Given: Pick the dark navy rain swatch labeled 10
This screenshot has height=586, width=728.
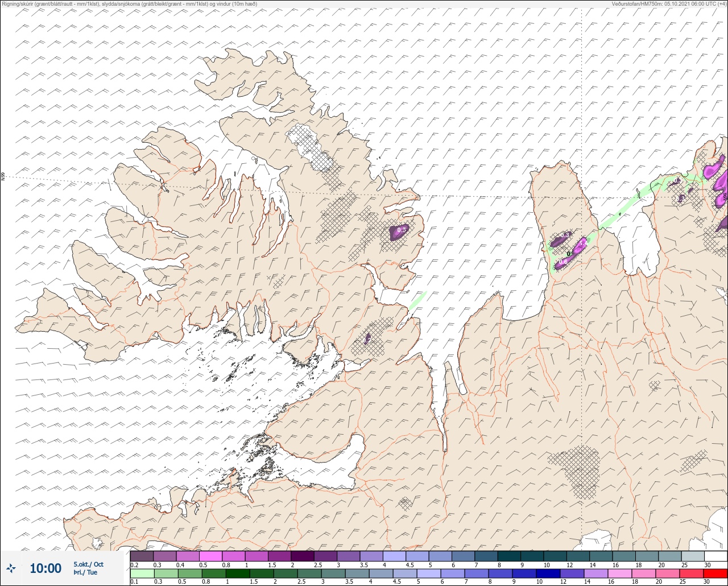Looking at the screenshot, I should click(x=548, y=573).
